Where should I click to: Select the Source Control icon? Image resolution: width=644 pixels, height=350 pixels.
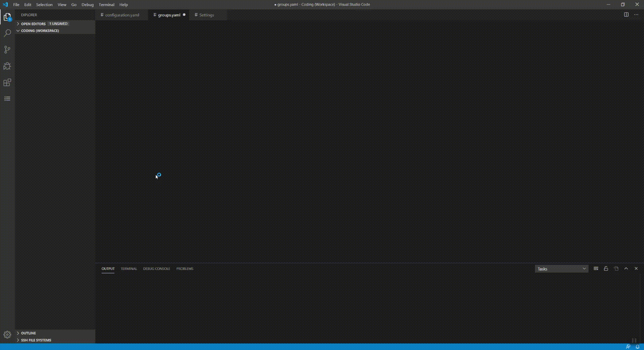click(x=7, y=49)
